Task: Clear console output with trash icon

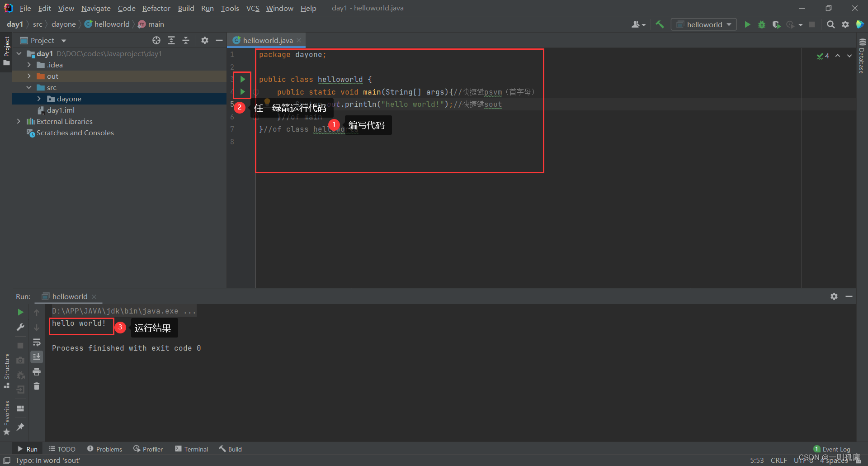Action: 37,386
